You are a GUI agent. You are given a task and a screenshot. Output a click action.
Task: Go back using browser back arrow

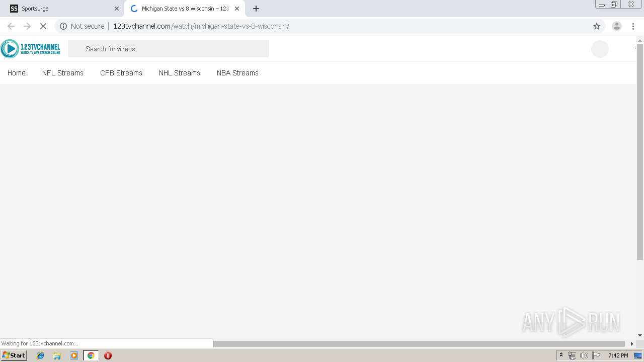[x=11, y=26]
